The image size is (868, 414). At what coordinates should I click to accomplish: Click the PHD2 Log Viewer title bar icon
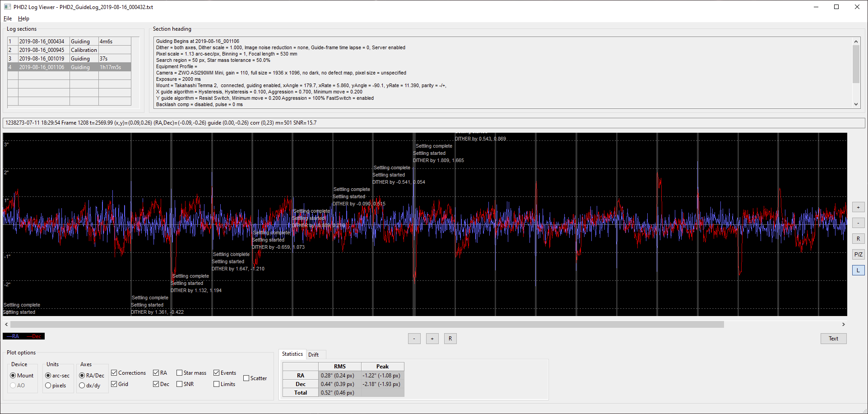click(x=7, y=7)
